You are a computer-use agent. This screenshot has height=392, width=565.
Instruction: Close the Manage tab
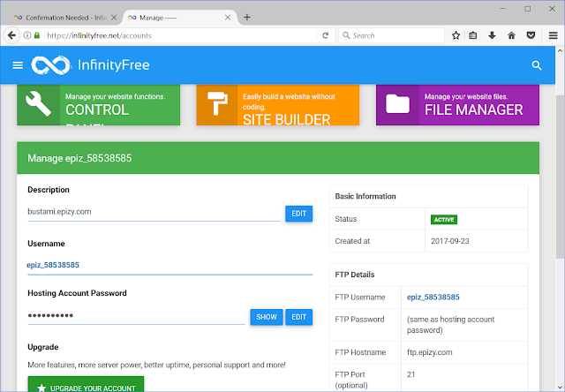228,18
